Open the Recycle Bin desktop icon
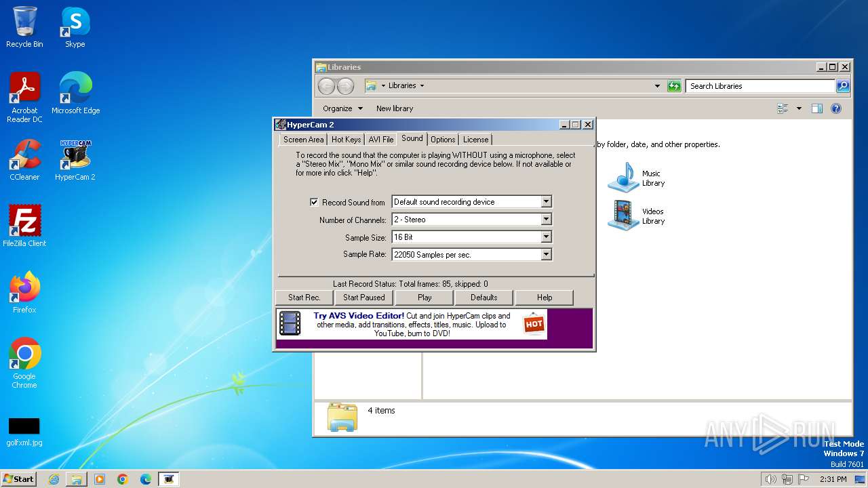Screen dimensions: 868x488 [24, 27]
